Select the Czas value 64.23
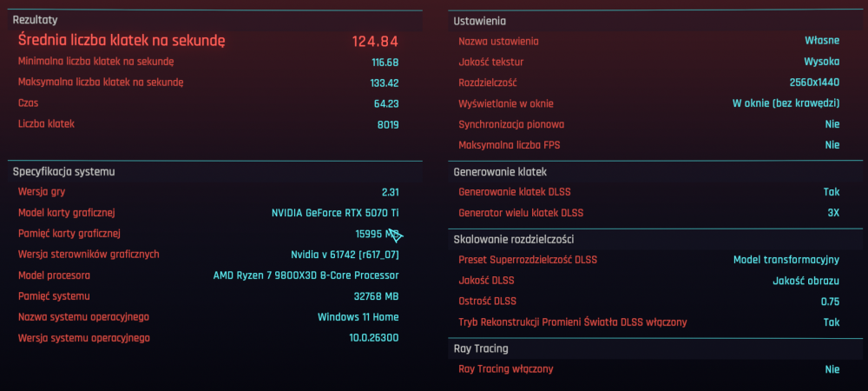The image size is (868, 391). coord(386,103)
